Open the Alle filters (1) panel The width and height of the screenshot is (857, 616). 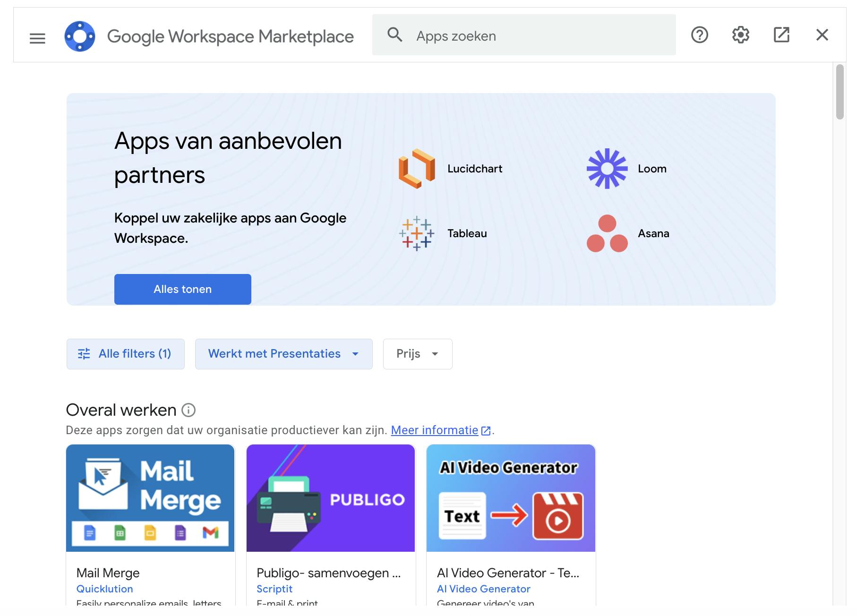coord(126,354)
